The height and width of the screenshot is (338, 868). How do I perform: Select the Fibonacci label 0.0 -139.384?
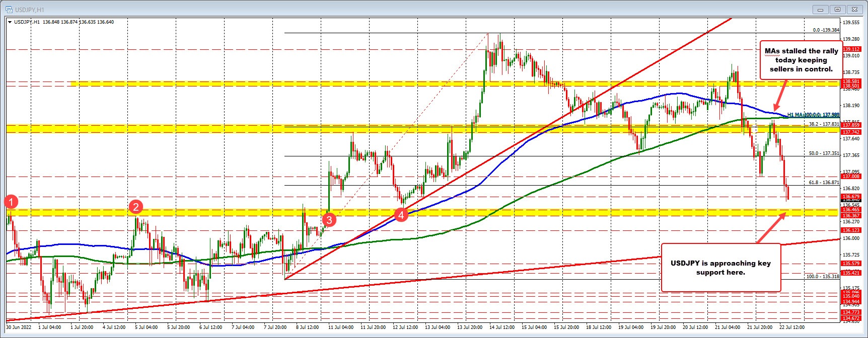pos(826,30)
